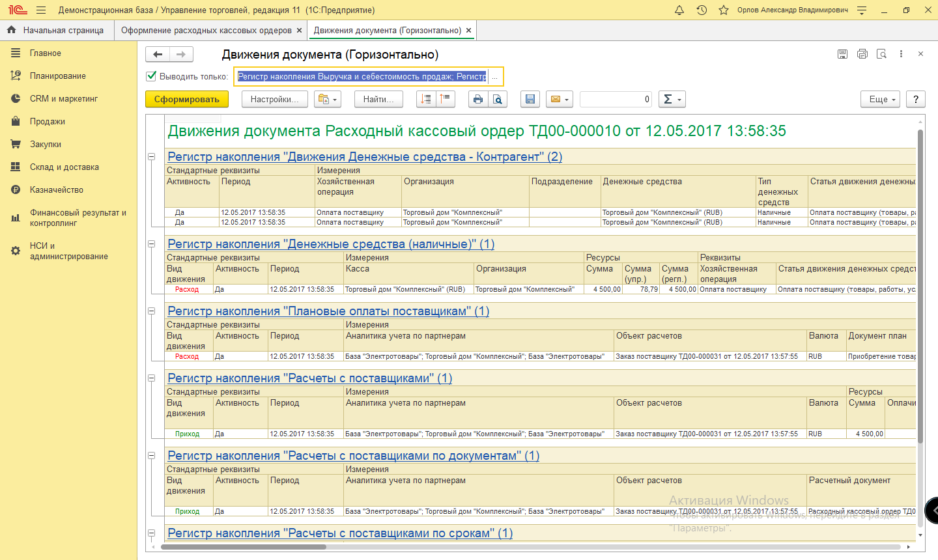The image size is (938, 560).
Task: Open report variants dropdown button
Action: point(328,99)
